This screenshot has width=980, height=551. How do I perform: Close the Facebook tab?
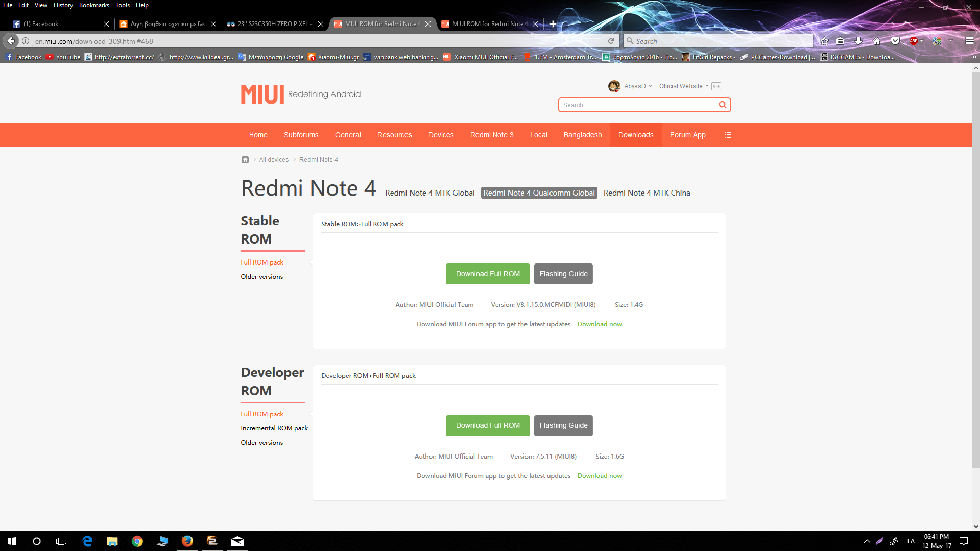(106, 24)
